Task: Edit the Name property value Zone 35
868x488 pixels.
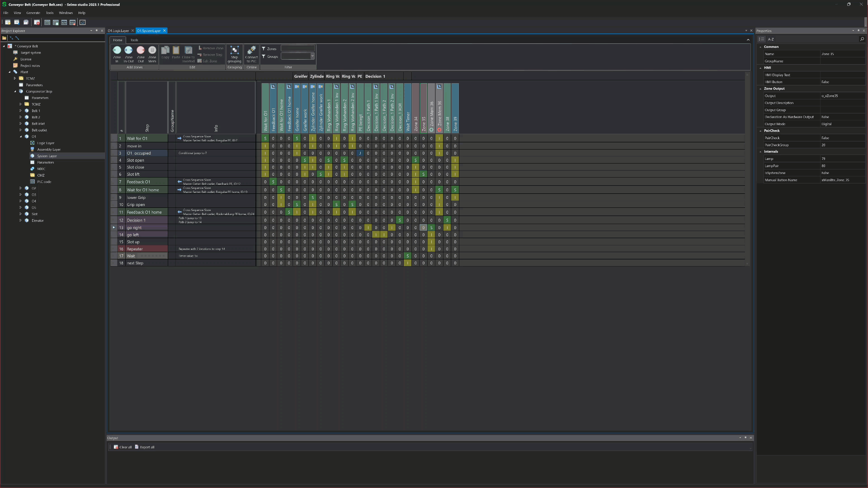Action: tap(842, 54)
